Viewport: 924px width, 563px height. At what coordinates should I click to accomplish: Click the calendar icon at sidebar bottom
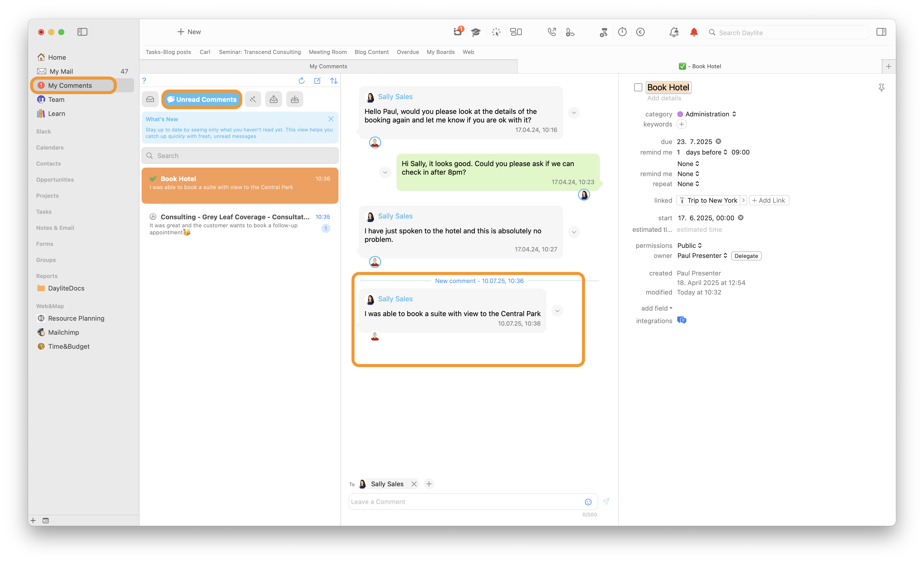coord(46,520)
